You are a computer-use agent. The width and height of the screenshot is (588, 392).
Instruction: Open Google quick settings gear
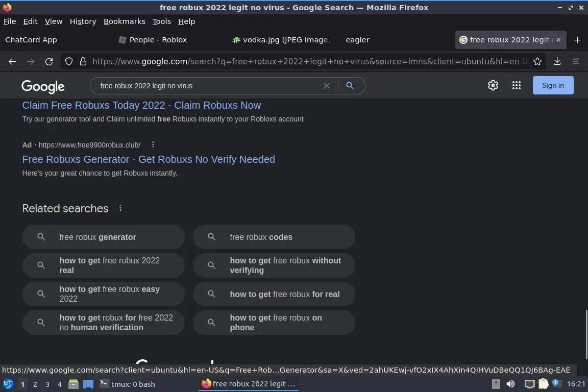point(493,85)
